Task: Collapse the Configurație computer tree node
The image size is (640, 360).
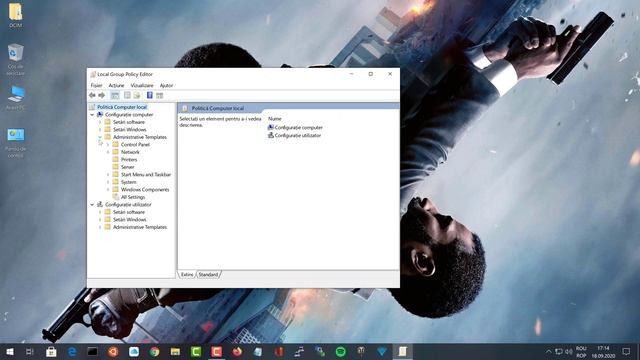Action: [x=92, y=115]
